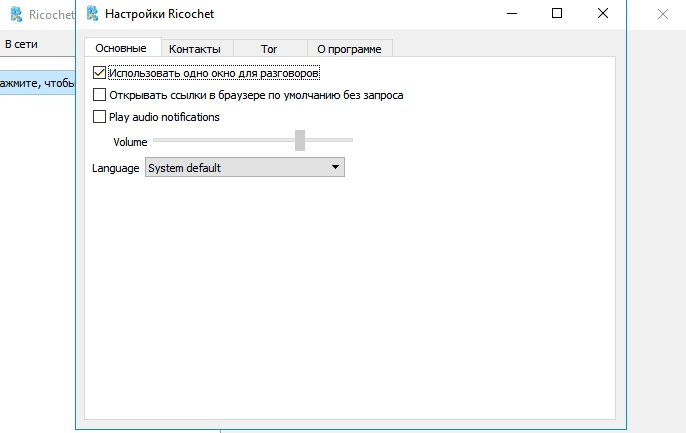Click the Volume slider handle
Image resolution: width=686 pixels, height=433 pixels.
point(300,140)
